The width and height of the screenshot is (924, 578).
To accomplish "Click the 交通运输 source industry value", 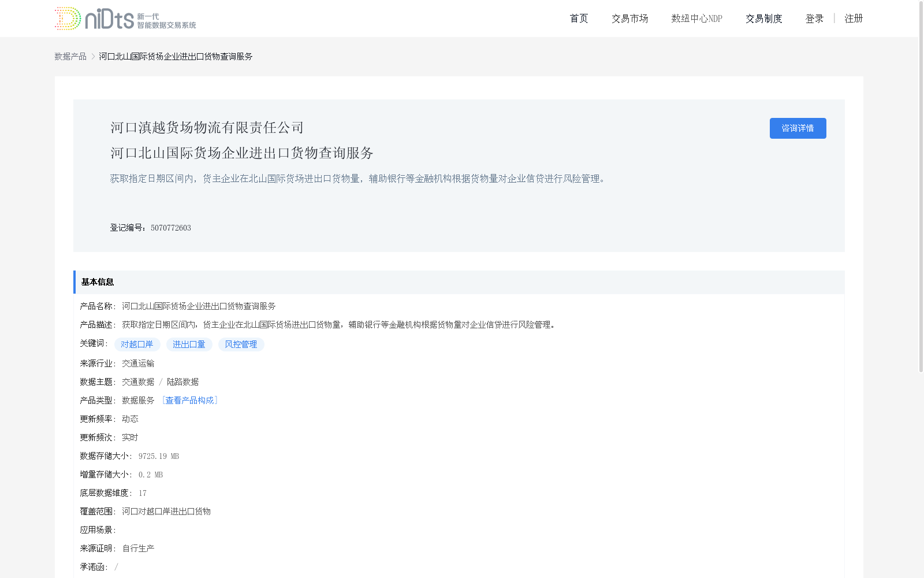I will pyautogui.click(x=138, y=363).
